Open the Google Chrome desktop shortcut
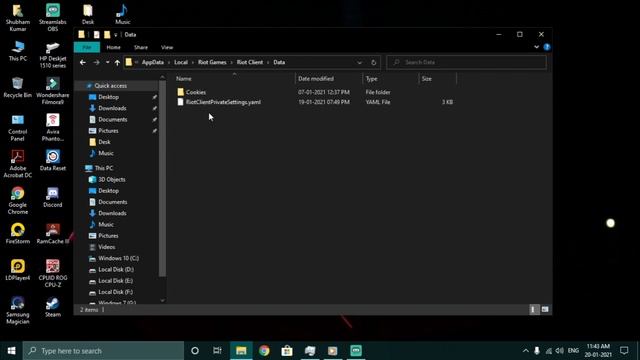Screen dimensions: 640x360 18,200
